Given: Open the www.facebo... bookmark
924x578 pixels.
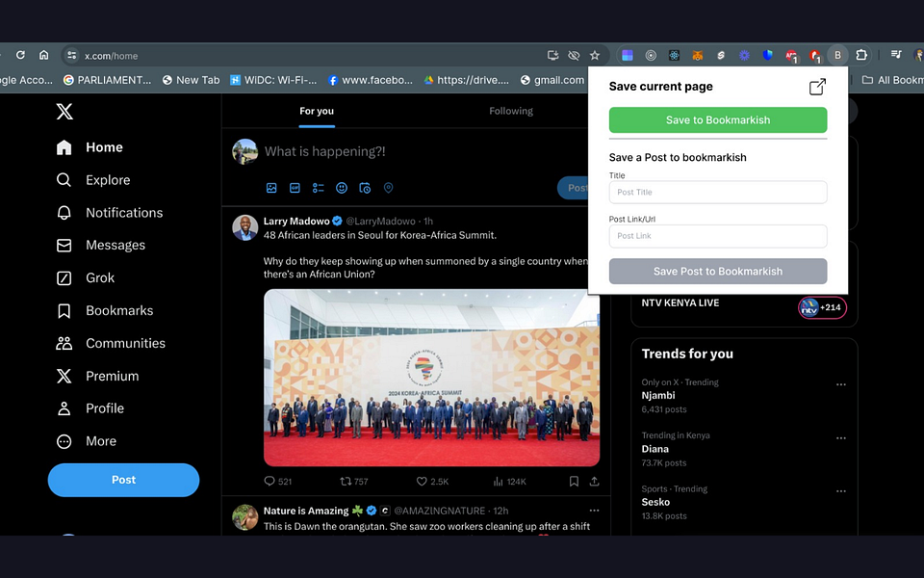Looking at the screenshot, I should (x=370, y=80).
